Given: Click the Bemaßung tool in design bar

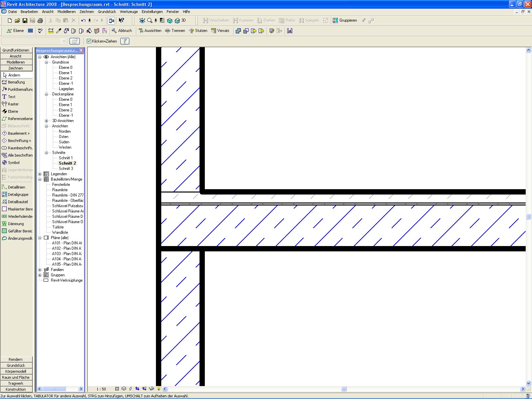Looking at the screenshot, I should 17,82.
